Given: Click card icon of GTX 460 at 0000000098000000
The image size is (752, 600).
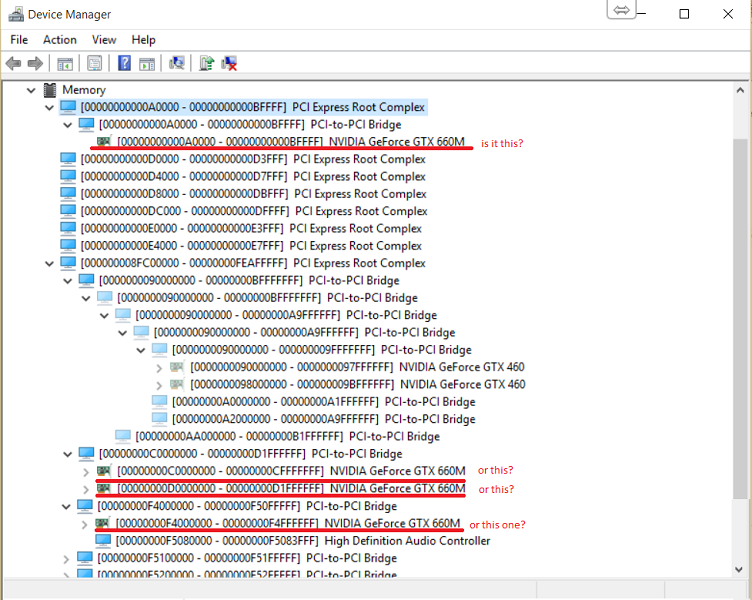Looking at the screenshot, I should (177, 384).
